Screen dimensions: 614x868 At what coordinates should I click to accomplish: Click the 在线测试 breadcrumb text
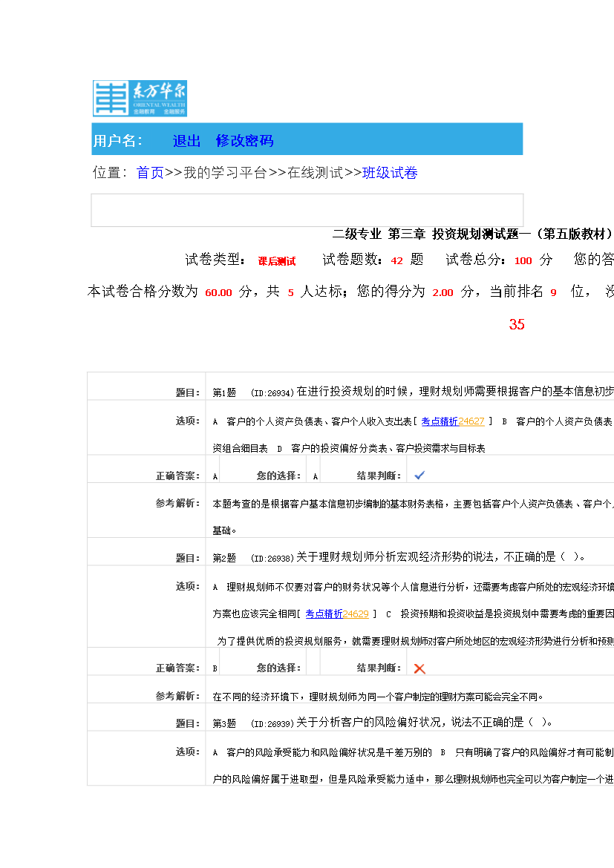click(x=316, y=173)
